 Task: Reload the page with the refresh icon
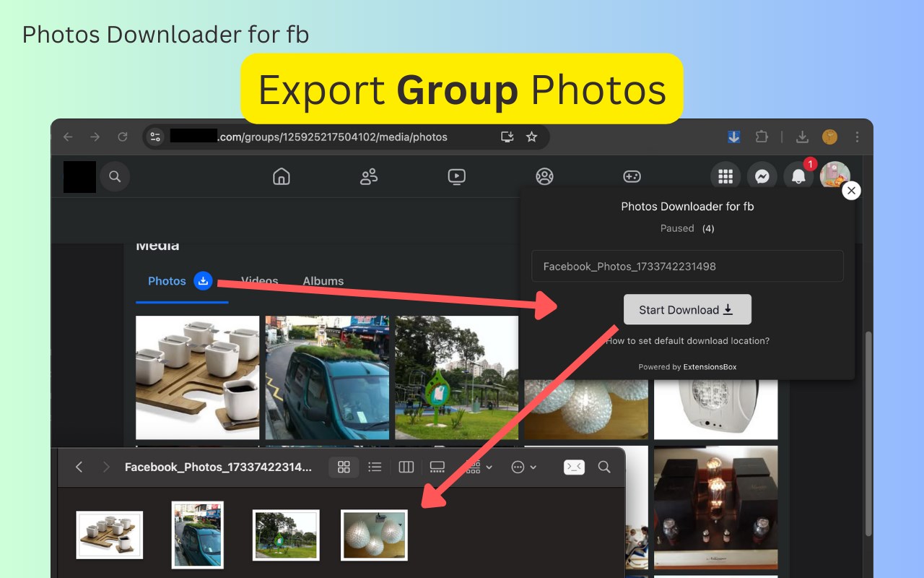(x=122, y=137)
